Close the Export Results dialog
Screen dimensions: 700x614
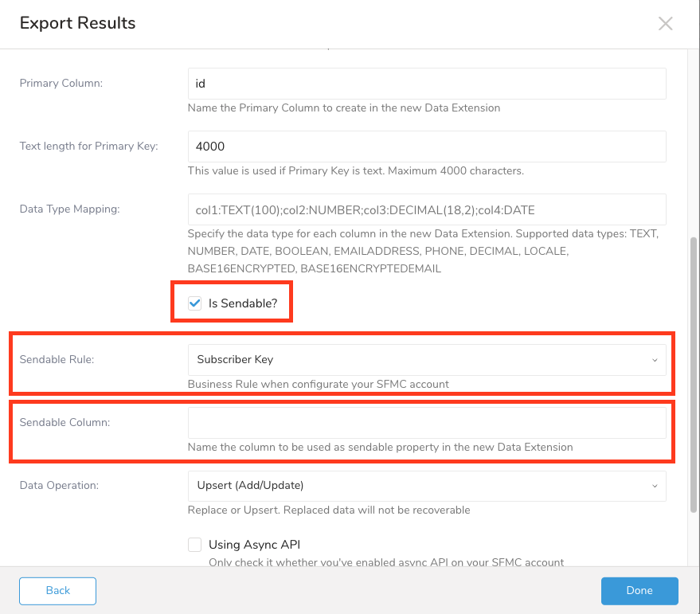666,23
